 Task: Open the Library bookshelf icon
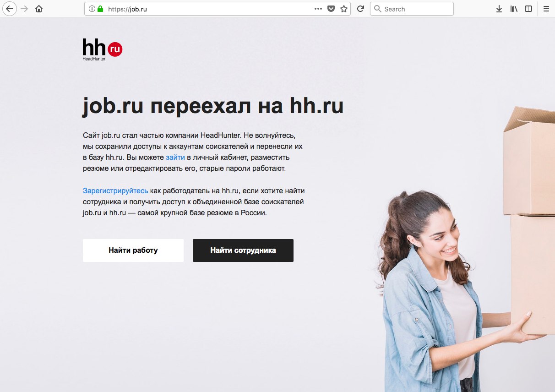coord(514,9)
